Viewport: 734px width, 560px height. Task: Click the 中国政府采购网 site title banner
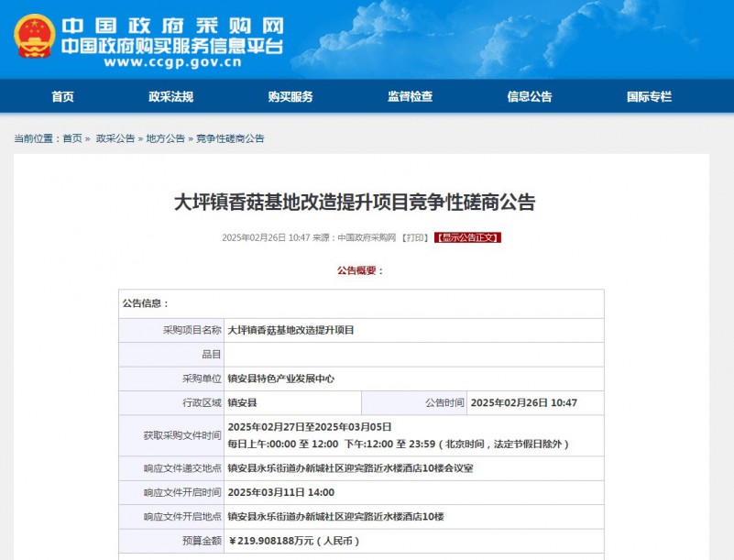pyautogui.click(x=173, y=26)
